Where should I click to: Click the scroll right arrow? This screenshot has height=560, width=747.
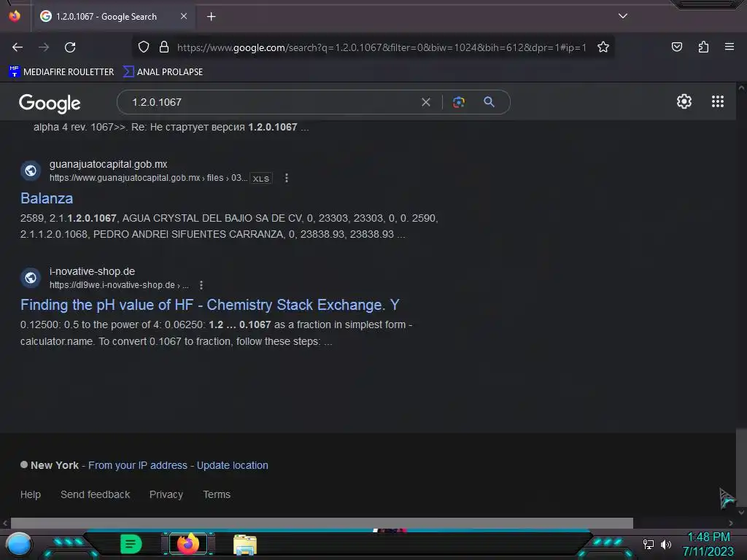730,523
